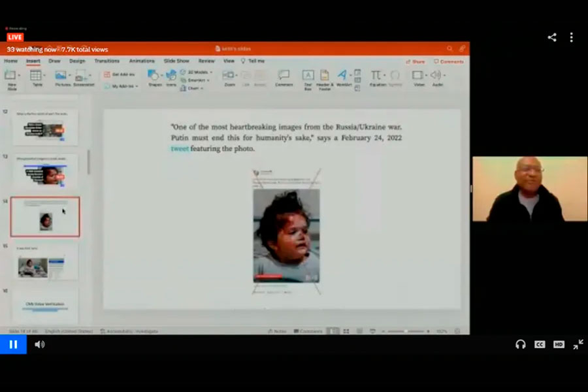Click the New Slide icon
588x392 pixels.
point(10,75)
